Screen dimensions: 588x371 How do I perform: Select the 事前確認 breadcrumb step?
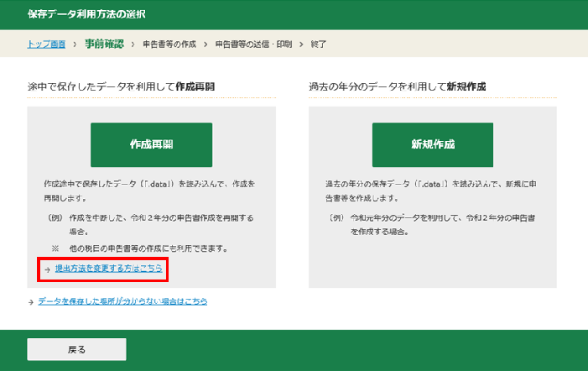[104, 44]
